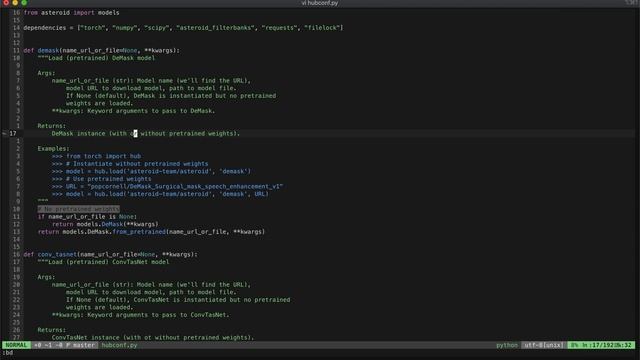Click highlighted "# No pretrained weights" comment
This screenshot has width=640, height=360.
(x=79, y=209)
